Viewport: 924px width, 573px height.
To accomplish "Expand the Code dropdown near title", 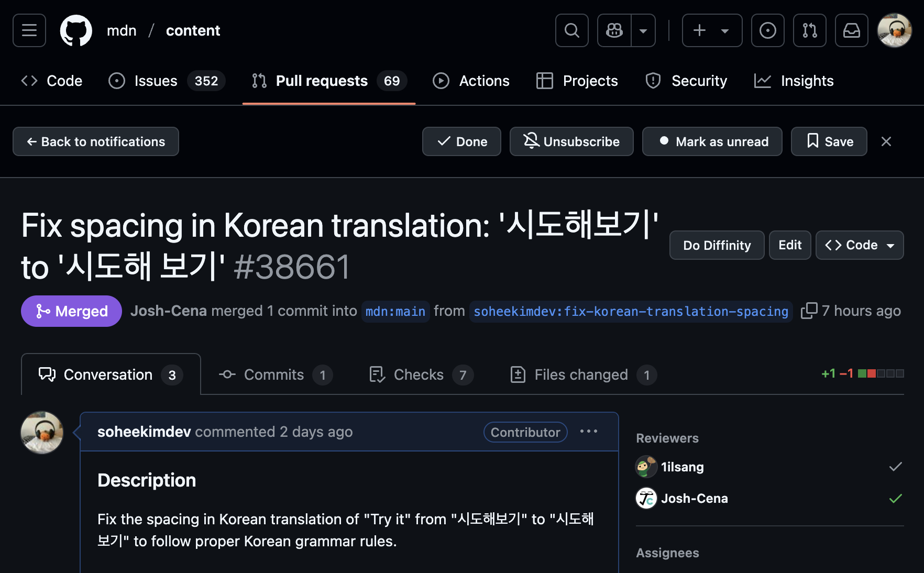I will click(860, 245).
